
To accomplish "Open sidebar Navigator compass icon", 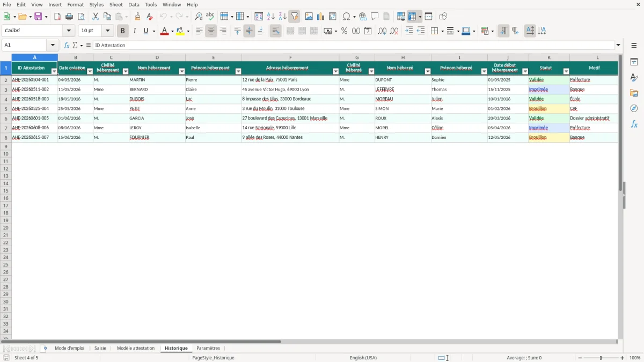I will (634, 108).
